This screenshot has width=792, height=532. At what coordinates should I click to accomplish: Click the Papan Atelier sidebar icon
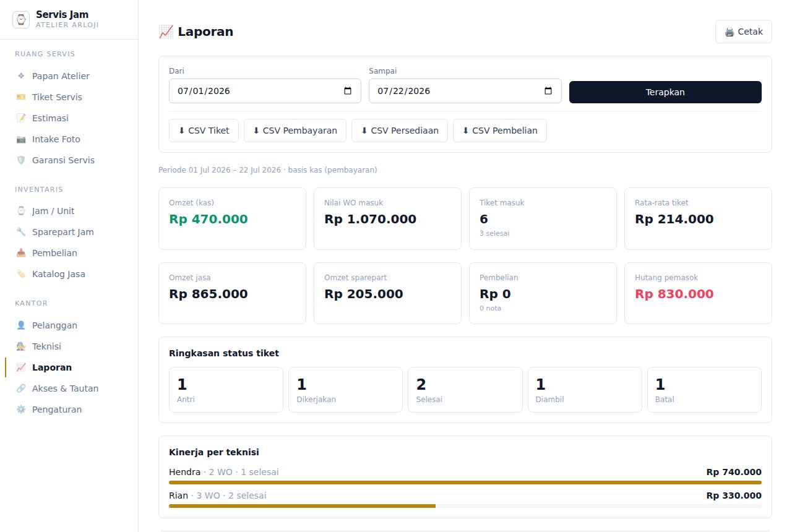click(21, 76)
